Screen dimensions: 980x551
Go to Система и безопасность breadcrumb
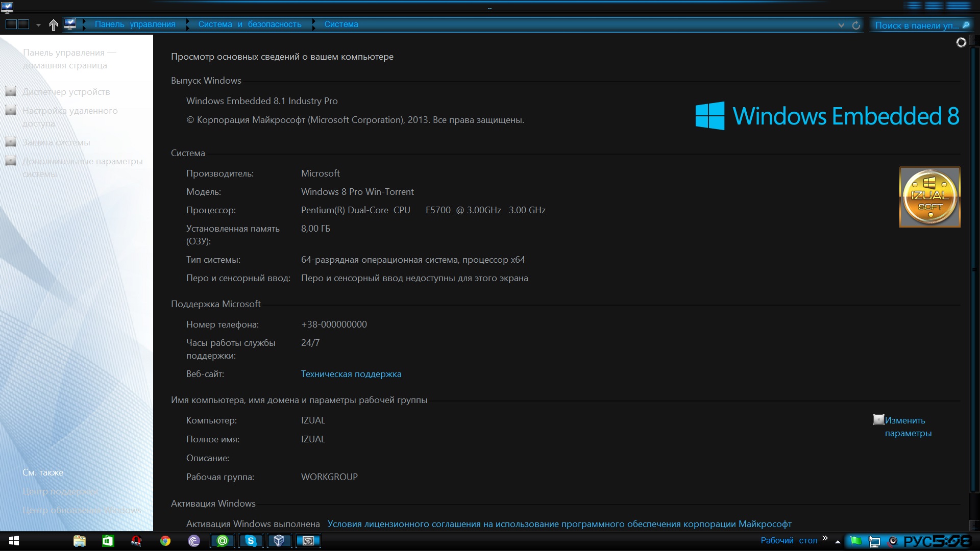(250, 24)
